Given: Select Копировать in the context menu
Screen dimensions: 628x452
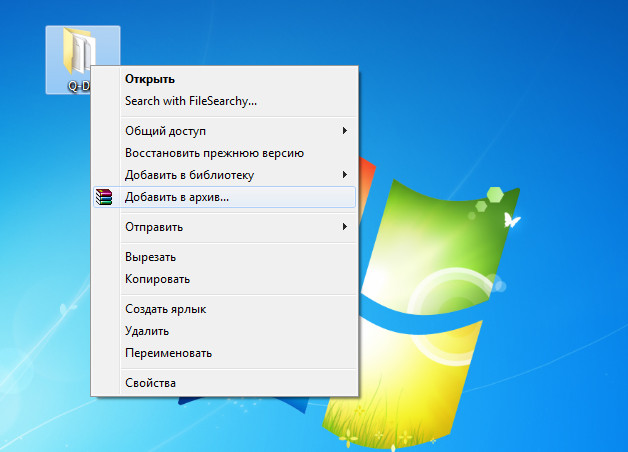Looking at the screenshot, I should tap(224, 279).
